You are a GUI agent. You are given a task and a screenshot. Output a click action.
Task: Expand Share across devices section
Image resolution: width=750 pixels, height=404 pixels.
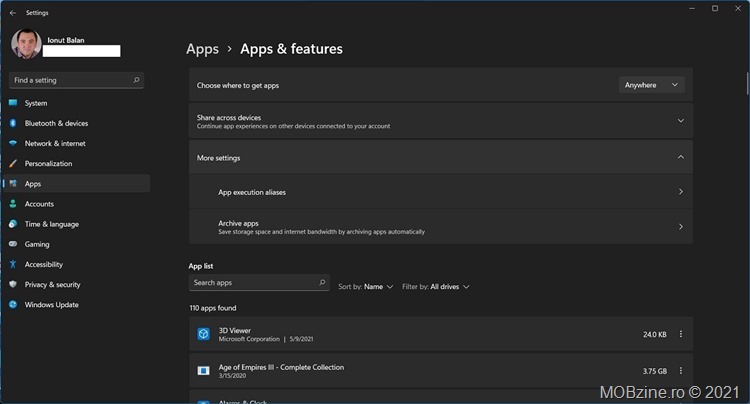pos(441,121)
